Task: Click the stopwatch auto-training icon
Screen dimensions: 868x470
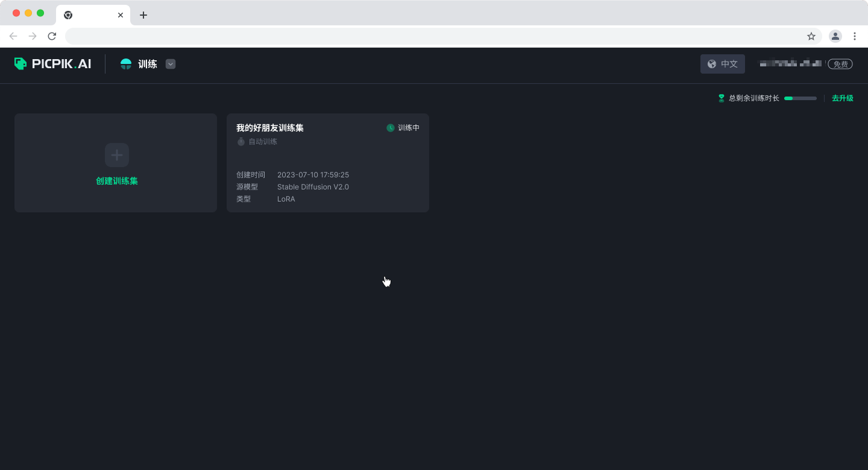Action: pos(241,142)
